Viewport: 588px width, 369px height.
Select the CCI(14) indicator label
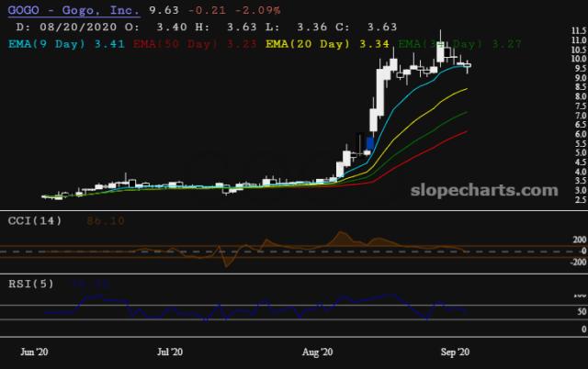coord(35,220)
